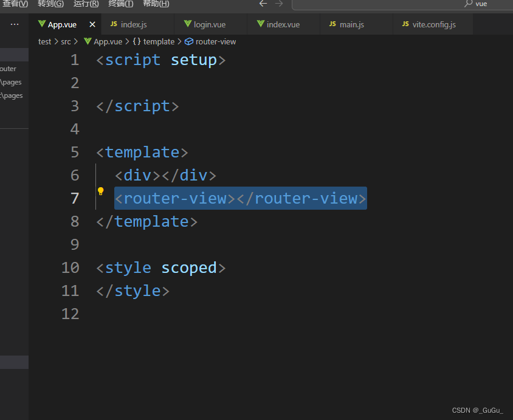Select the outer sidebar entry
513x420 pixels.
click(8, 69)
